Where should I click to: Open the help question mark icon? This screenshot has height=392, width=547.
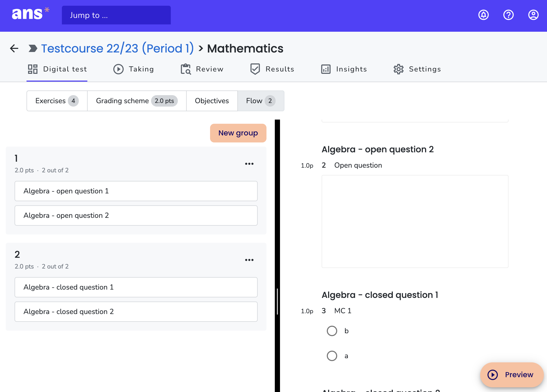coord(508,15)
